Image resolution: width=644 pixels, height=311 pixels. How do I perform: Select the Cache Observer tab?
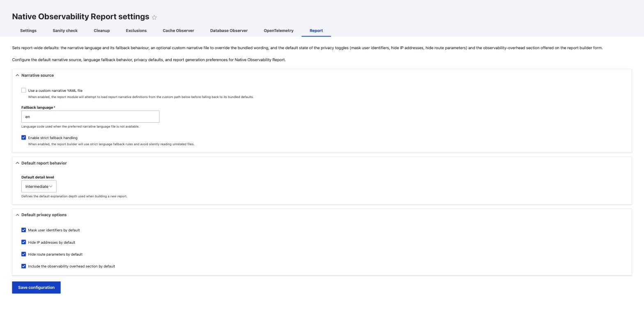pyautogui.click(x=178, y=31)
